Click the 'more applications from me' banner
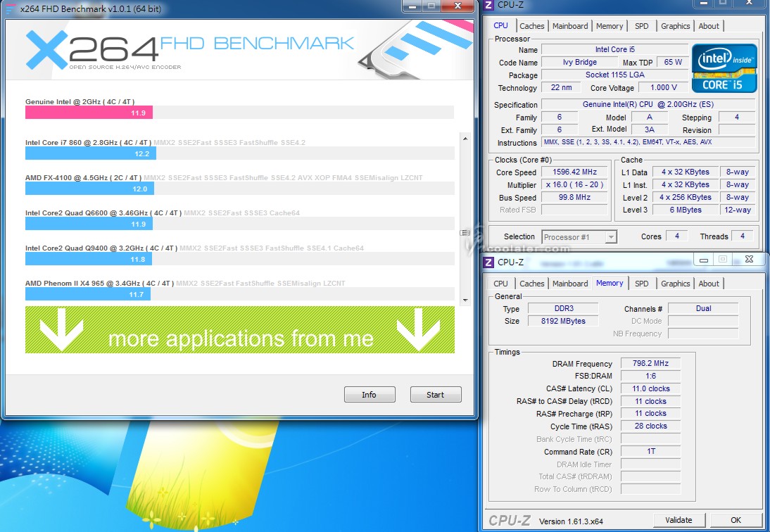Viewport: 770px width, 532px height. [x=239, y=330]
